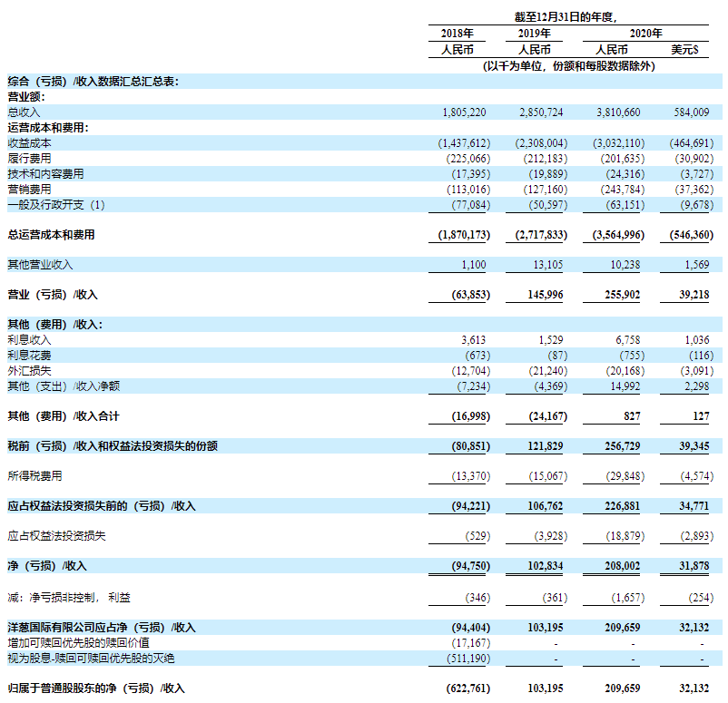Image resolution: width=728 pixels, height=703 pixels.
Task: Select the 截至12月31日的年度 heading
Action: (x=565, y=17)
